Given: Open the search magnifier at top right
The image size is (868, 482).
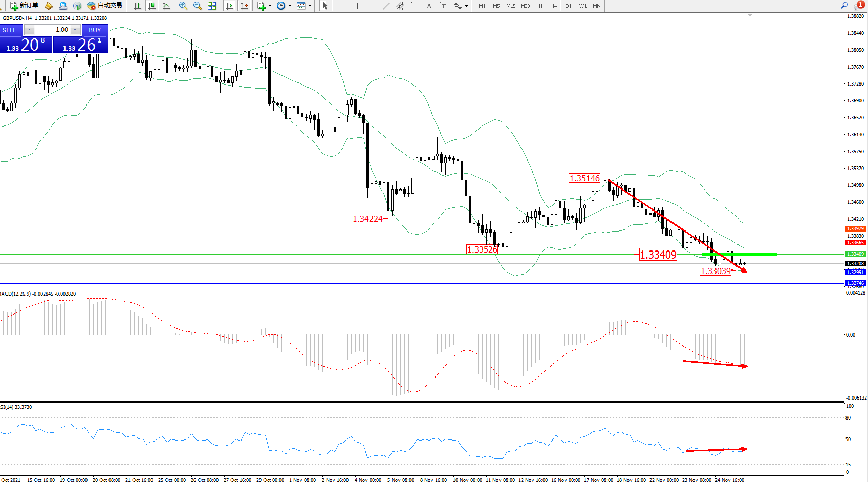Looking at the screenshot, I should coord(844,5).
